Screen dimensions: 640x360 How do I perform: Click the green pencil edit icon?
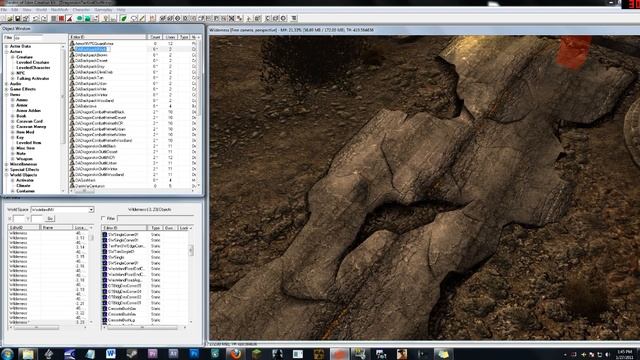[x=142, y=18]
